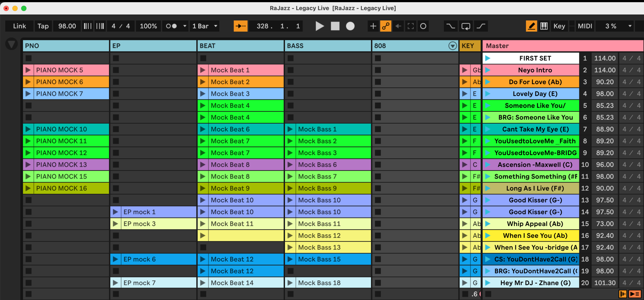
Task: Select the tempo field showing 98.00
Action: coord(67,26)
